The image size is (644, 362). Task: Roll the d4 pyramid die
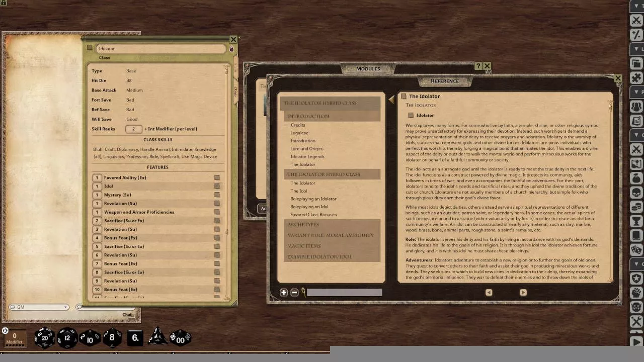pos(157,337)
